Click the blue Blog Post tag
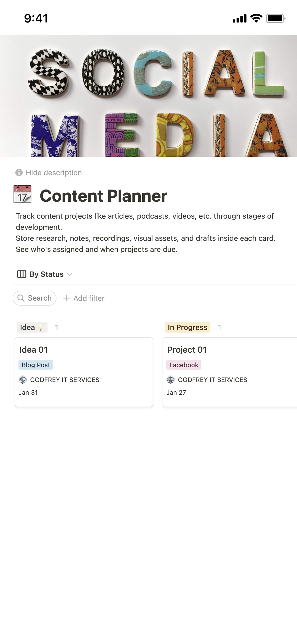Viewport: 297px width, 644px height. (36, 365)
